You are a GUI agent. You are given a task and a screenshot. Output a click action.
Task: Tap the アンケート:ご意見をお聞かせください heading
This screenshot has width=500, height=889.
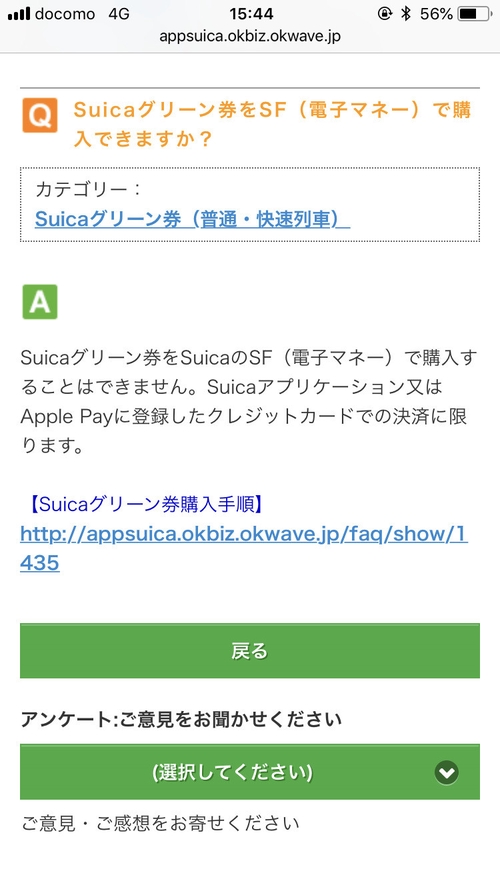point(181,719)
